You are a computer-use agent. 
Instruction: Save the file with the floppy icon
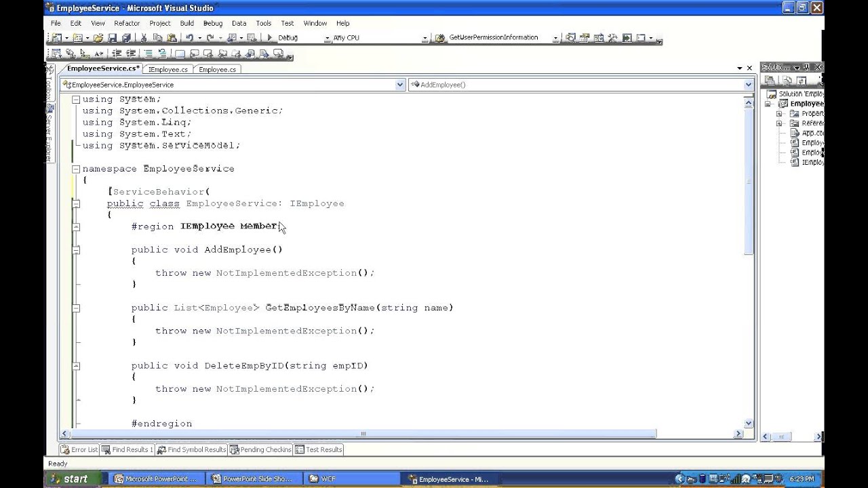point(112,38)
